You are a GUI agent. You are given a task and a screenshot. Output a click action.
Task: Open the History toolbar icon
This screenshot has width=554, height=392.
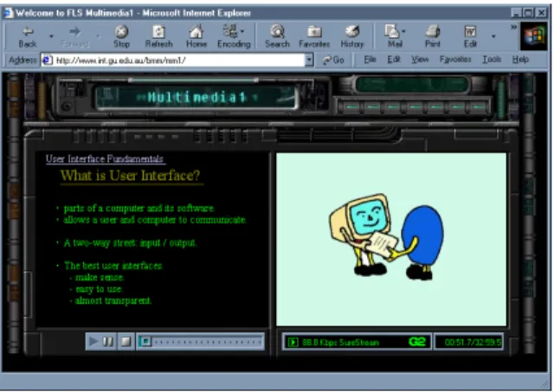tap(352, 31)
